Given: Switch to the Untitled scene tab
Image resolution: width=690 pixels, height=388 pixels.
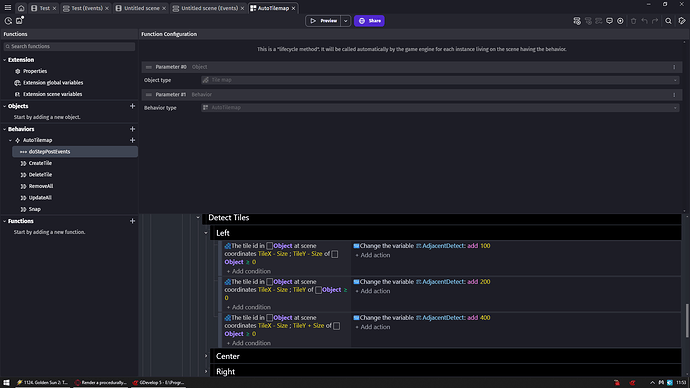Looking at the screenshot, I should [140, 8].
